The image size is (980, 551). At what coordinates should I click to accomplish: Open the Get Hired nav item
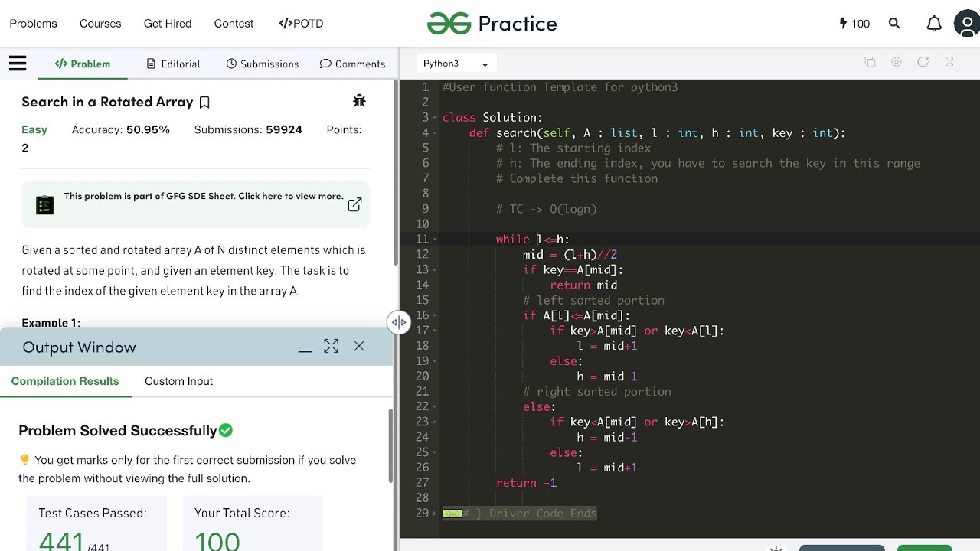click(x=168, y=24)
